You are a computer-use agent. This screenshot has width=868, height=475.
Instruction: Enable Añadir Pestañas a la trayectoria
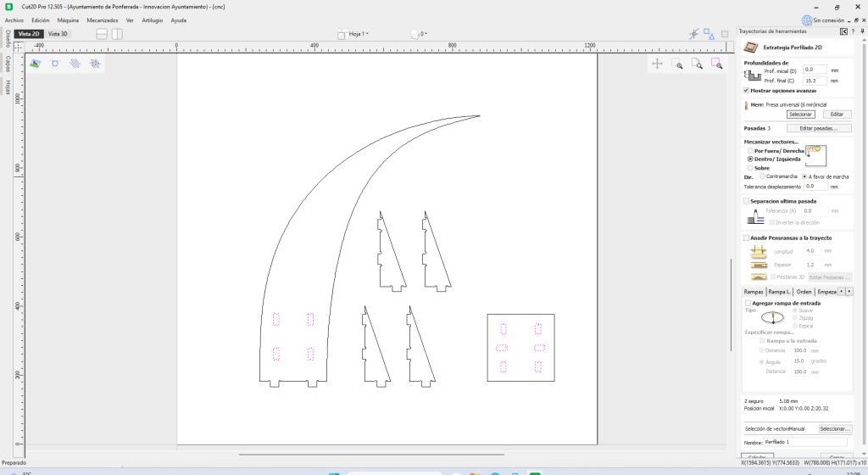point(746,238)
